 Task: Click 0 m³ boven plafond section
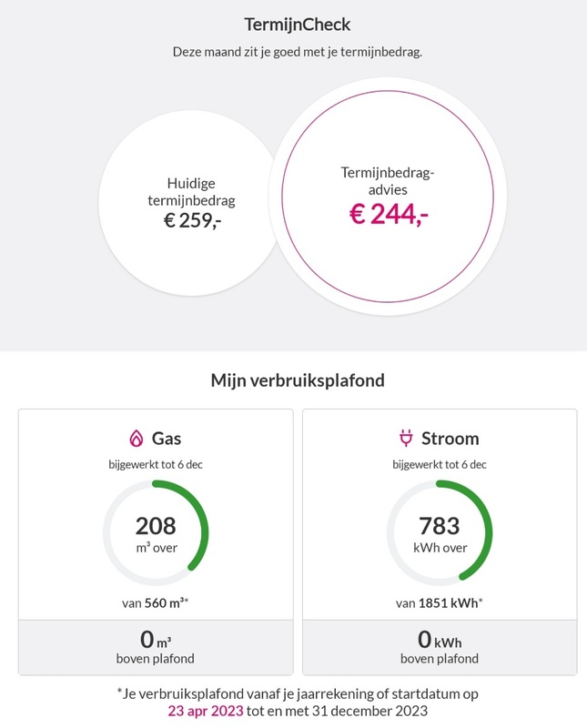[x=156, y=647]
